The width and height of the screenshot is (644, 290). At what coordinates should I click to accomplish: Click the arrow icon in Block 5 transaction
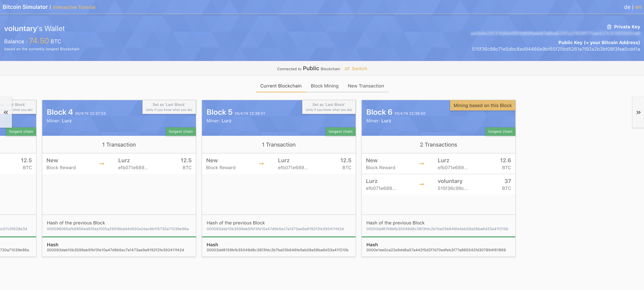point(261,164)
